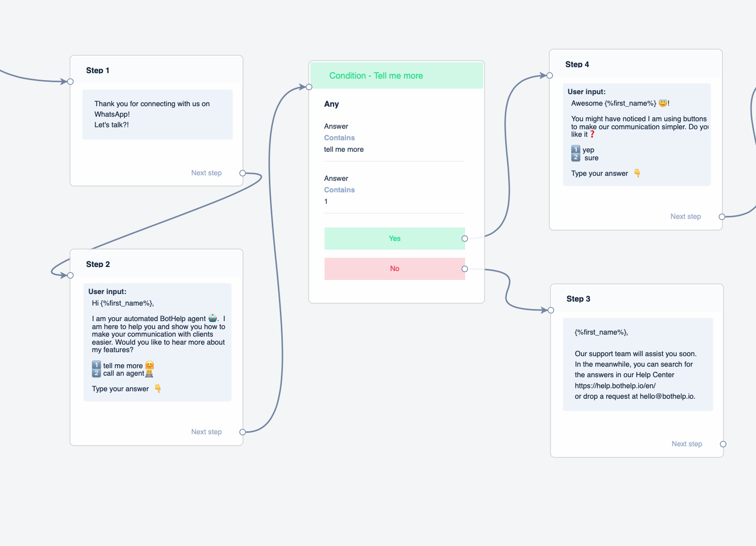
Task: Open Step 3's support team message bubble
Action: point(638,364)
